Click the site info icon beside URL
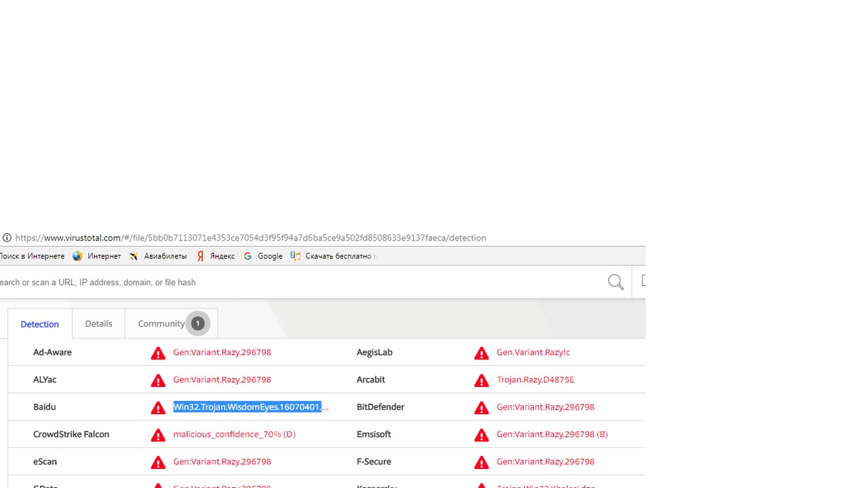This screenshot has width=868, height=488. coord(7,238)
